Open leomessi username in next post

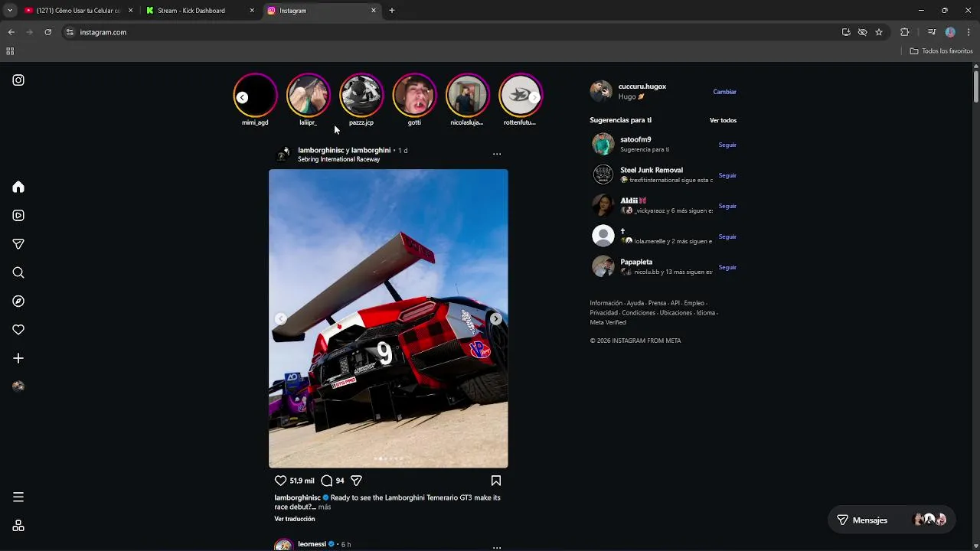[x=312, y=544]
